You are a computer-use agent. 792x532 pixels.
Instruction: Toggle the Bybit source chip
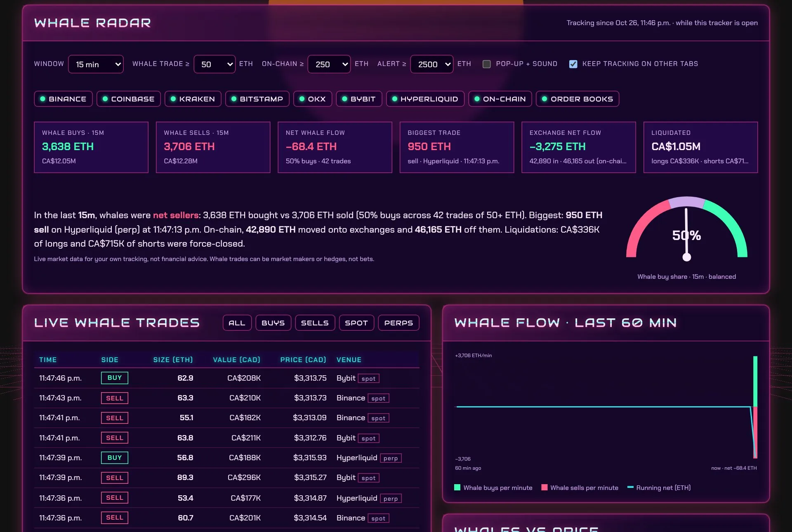359,99
